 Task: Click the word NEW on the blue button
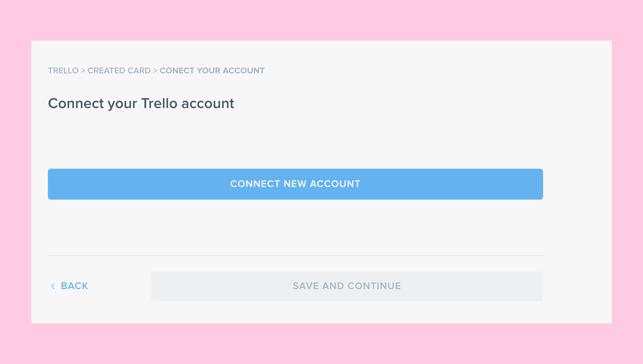(x=295, y=184)
